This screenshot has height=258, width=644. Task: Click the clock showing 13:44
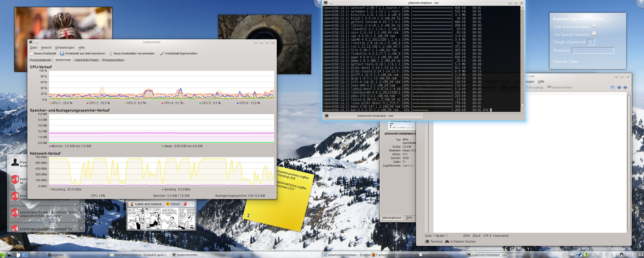637,255
